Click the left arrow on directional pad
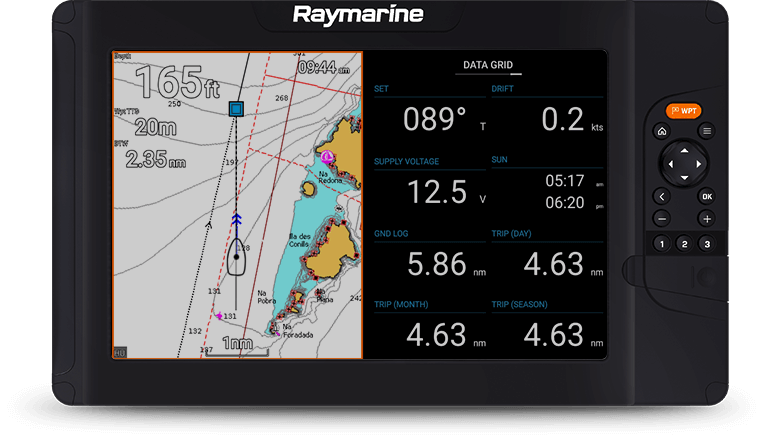The height and width of the screenshot is (438, 764). tap(670, 165)
